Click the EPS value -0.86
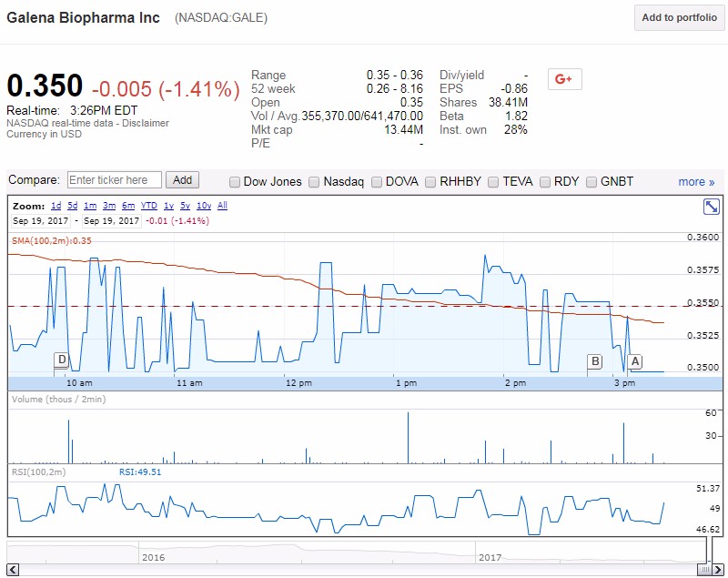This screenshot has height=578, width=728. 514,88
